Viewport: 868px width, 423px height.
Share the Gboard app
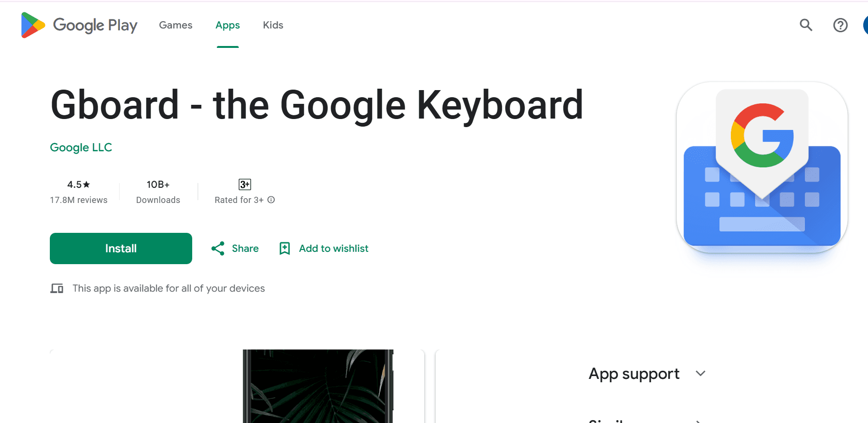coord(234,248)
